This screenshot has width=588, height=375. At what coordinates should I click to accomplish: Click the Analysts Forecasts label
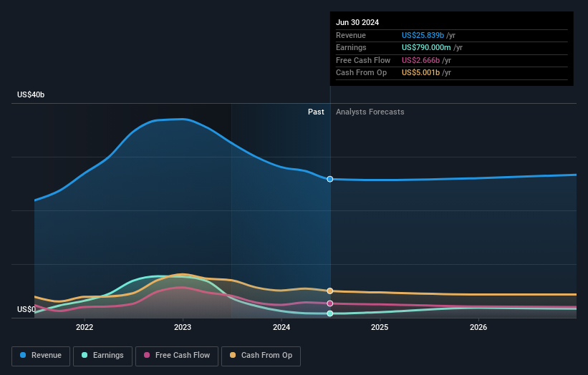(x=370, y=112)
